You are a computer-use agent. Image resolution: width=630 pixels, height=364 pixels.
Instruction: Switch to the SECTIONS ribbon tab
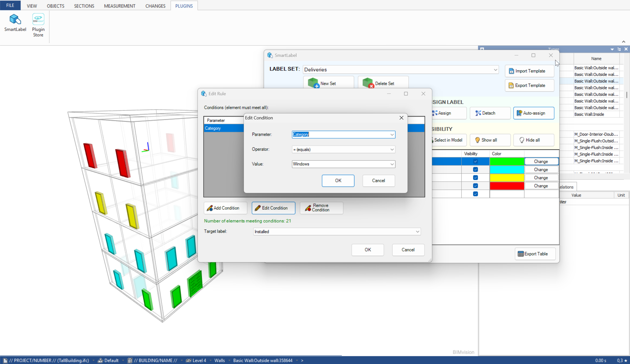point(84,6)
